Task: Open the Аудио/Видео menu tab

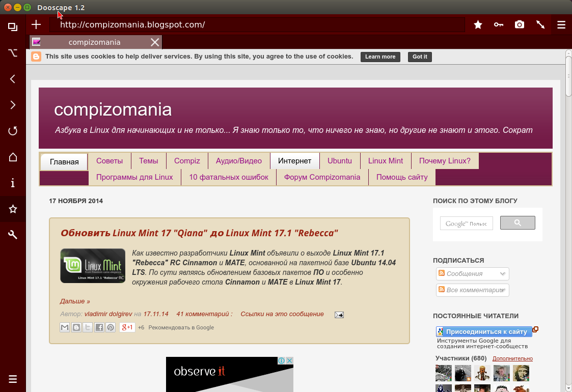Action: [x=239, y=161]
